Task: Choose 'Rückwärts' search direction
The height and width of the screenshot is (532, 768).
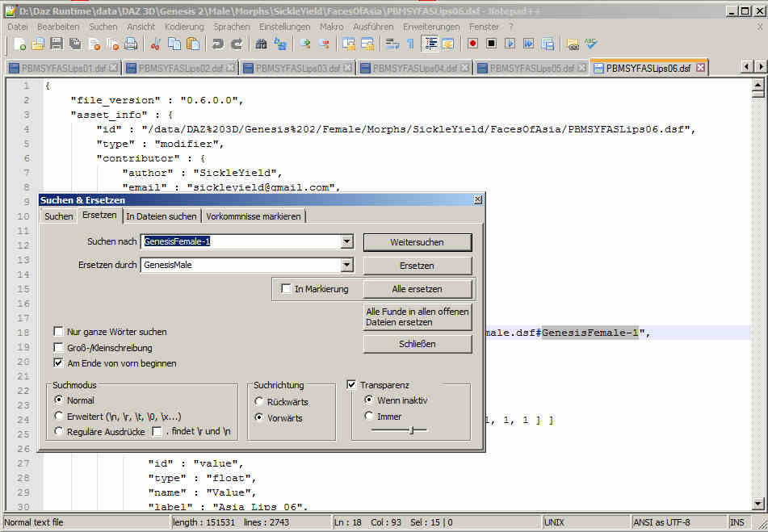Action: coord(259,402)
